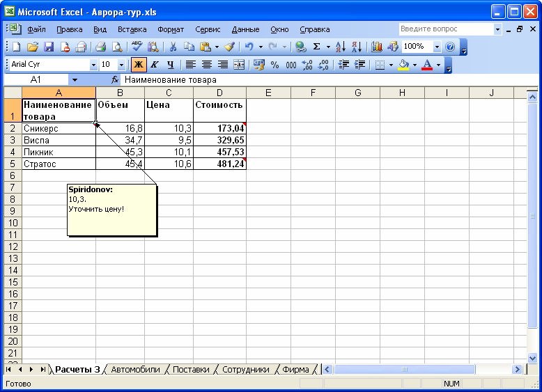Viewport: 542px width, 392px height.
Task: Click the formula bar text field
Action: 328,80
